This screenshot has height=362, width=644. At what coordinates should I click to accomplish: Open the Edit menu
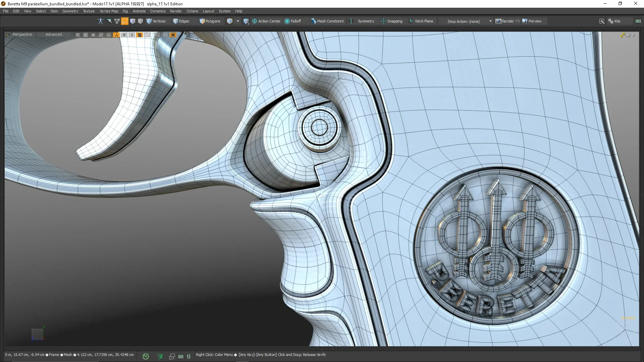pos(16,11)
